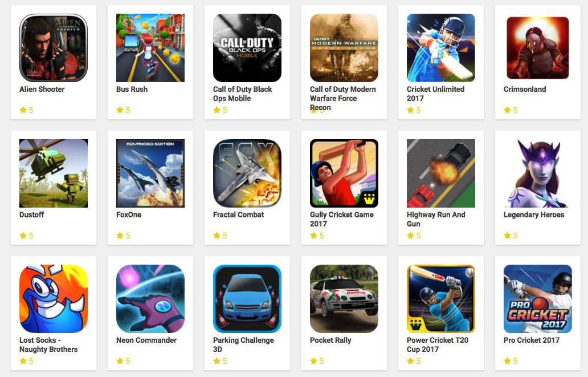This screenshot has width=588, height=377.
Task: Click the Crimsonland game icon
Action: coord(538,48)
